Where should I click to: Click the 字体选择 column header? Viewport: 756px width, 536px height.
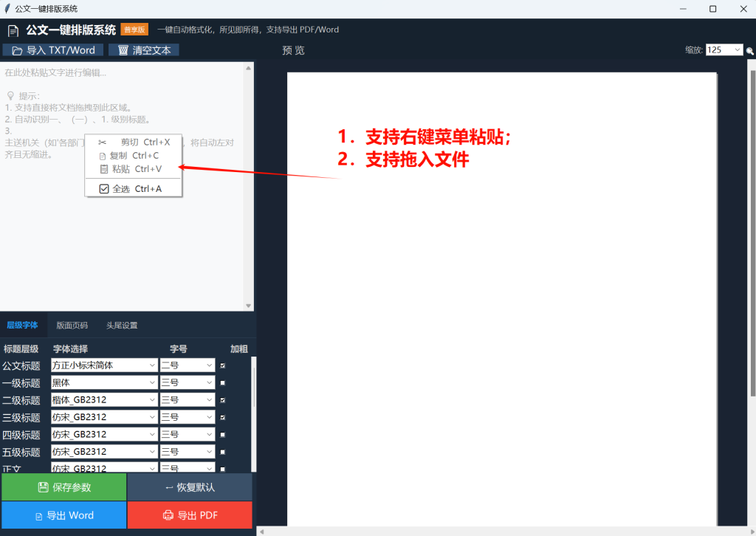click(70, 349)
